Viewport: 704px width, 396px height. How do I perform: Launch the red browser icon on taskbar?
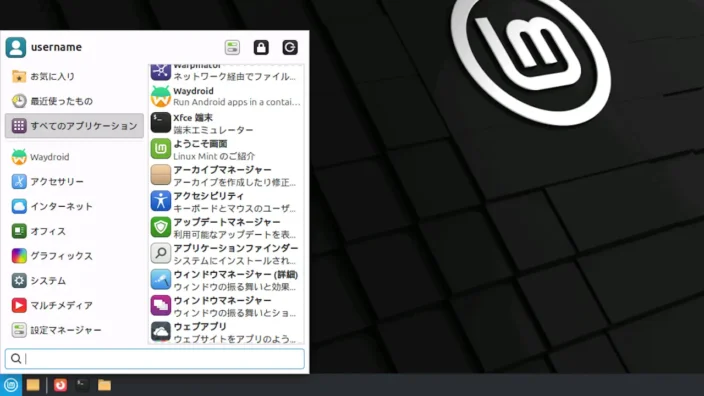pyautogui.click(x=60, y=385)
